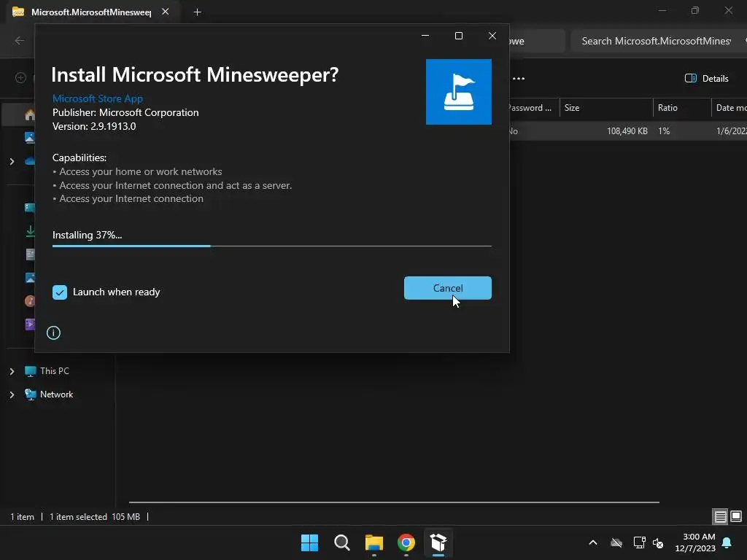Open Windows Search from taskbar
The image size is (747, 560).
[x=341, y=542]
